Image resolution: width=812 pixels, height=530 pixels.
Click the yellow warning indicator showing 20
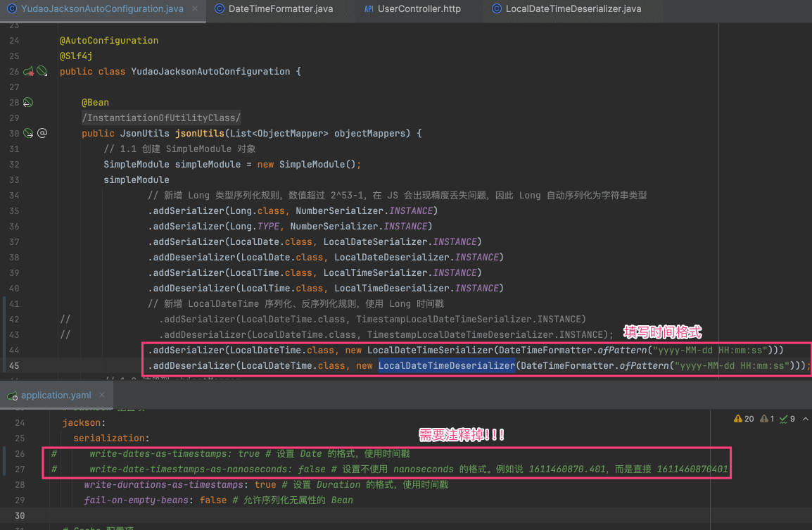tap(744, 419)
